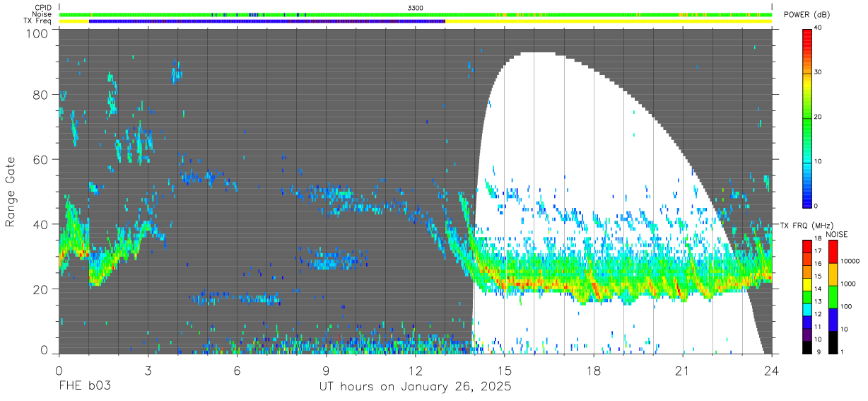Image resolution: width=868 pixels, height=401 pixels.
Task: Click the TX frequency color scale bar
Action: [x=807, y=296]
